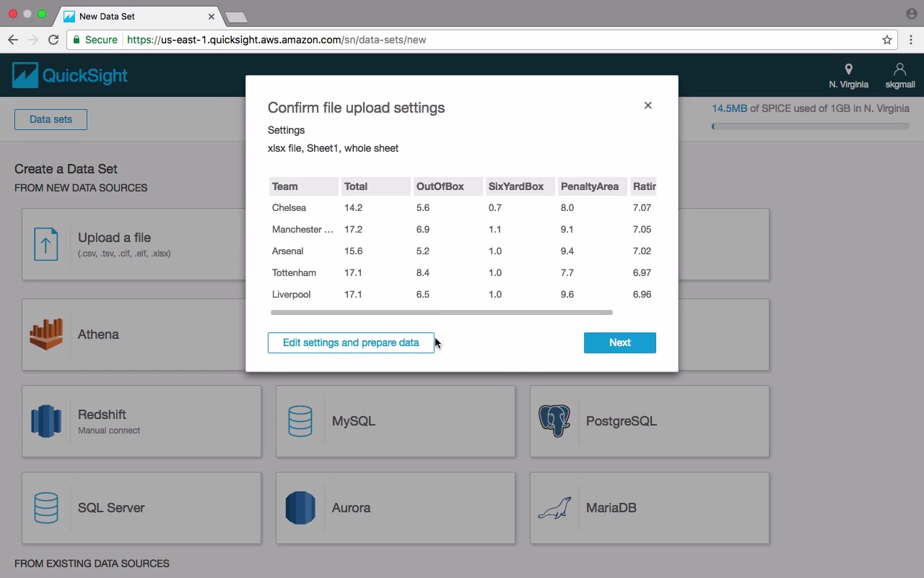This screenshot has height=578, width=924.
Task: Select the Tottenham team cell
Action: point(294,272)
